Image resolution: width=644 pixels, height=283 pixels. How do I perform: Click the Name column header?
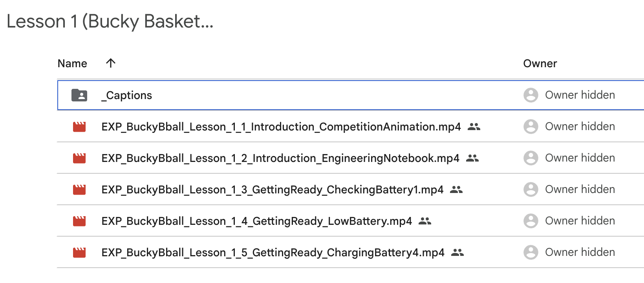pos(72,63)
